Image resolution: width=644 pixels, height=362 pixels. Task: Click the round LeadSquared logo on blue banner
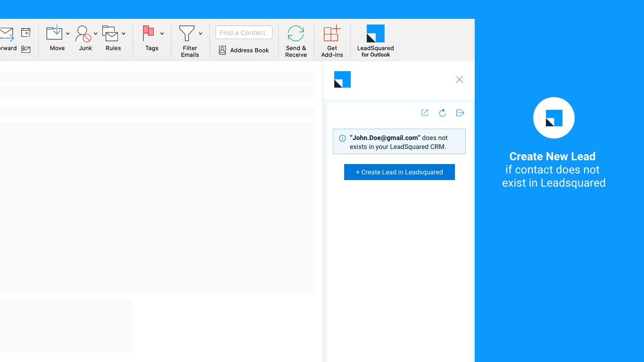[554, 118]
